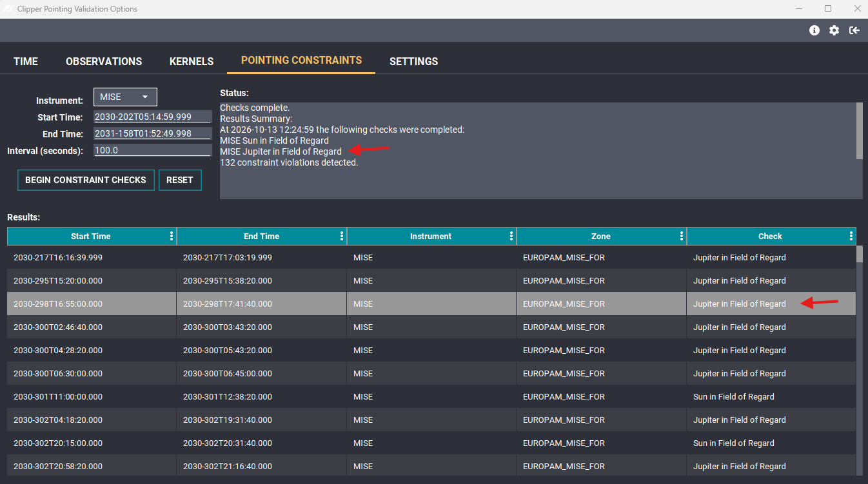Screen dimensions: 868x484
Task: Select row starting 2030-301T11:00:00.000
Action: tap(431, 396)
